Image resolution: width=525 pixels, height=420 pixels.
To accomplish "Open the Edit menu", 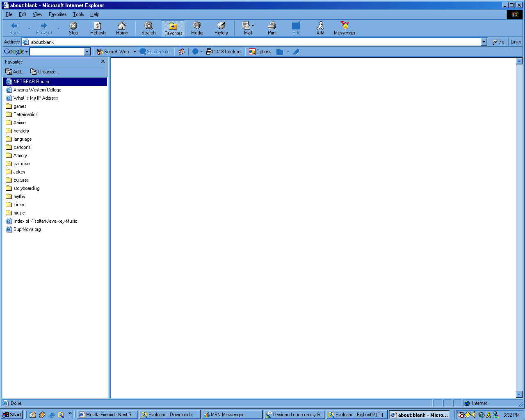I will point(23,14).
